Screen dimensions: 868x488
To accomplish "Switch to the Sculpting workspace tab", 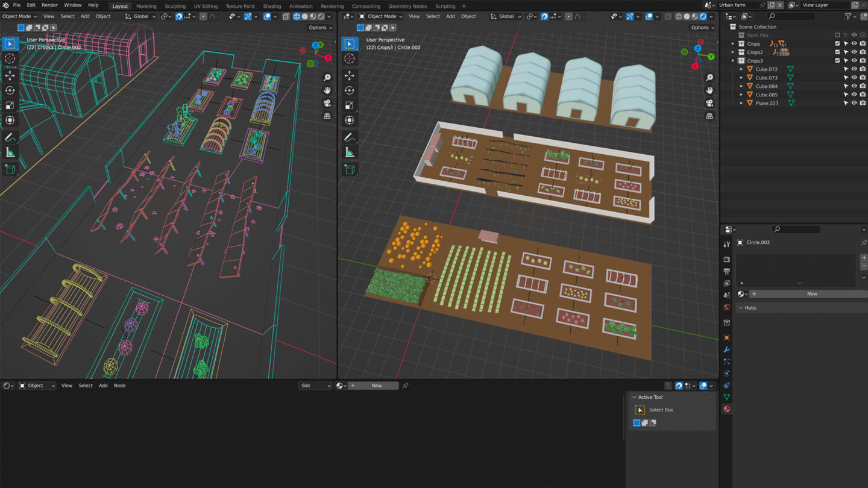I will click(x=175, y=6).
